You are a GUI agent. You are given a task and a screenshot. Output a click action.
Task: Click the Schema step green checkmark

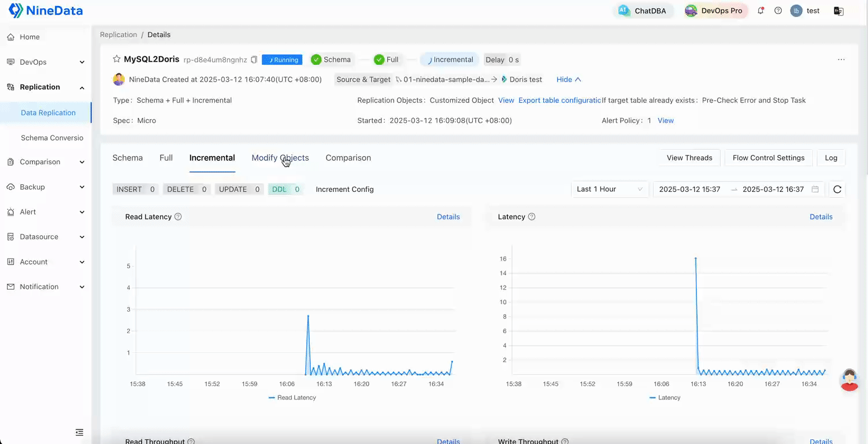pos(316,60)
